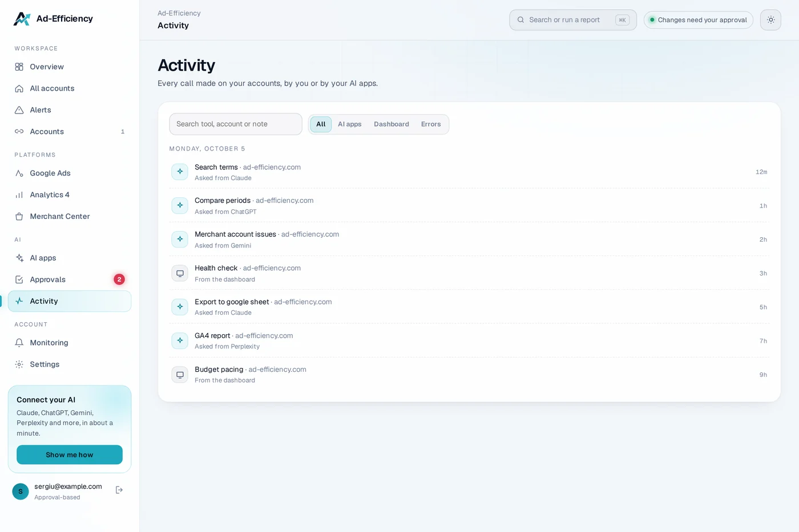This screenshot has width=799, height=532.
Task: Click the AI sparkle icon on GA4 report row
Action: [x=180, y=340]
